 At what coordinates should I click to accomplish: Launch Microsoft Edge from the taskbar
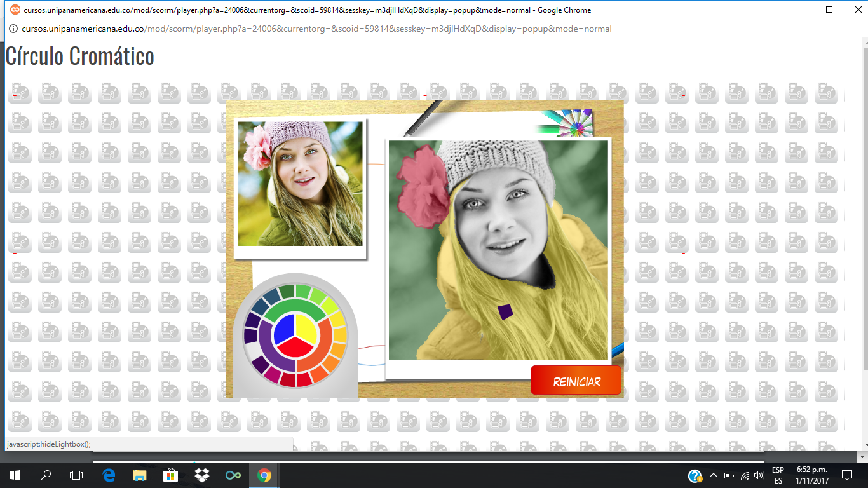coord(109,475)
